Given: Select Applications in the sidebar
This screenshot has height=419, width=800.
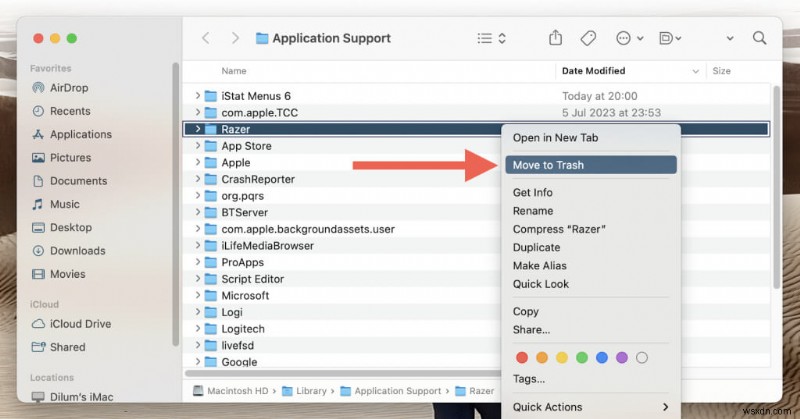Looking at the screenshot, I should pyautogui.click(x=71, y=134).
